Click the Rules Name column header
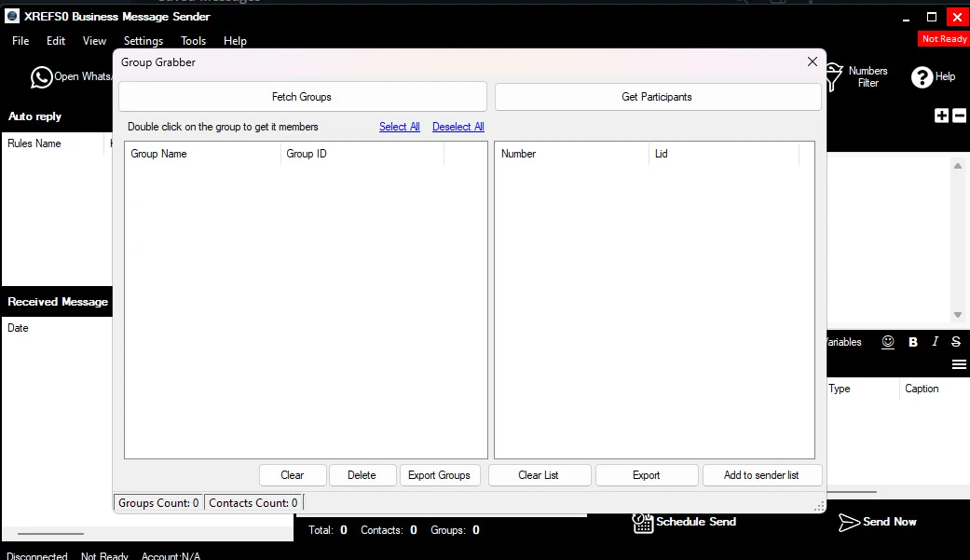The height and width of the screenshot is (560, 970). point(54,143)
